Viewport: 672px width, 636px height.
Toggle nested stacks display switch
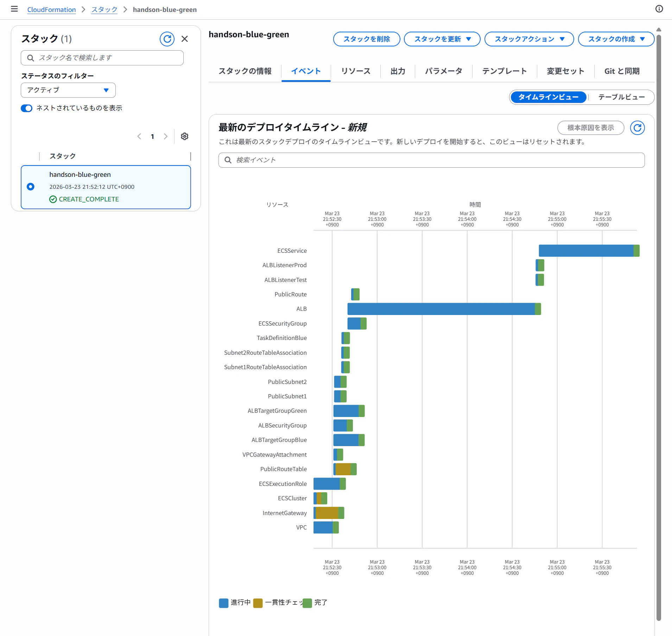26,108
